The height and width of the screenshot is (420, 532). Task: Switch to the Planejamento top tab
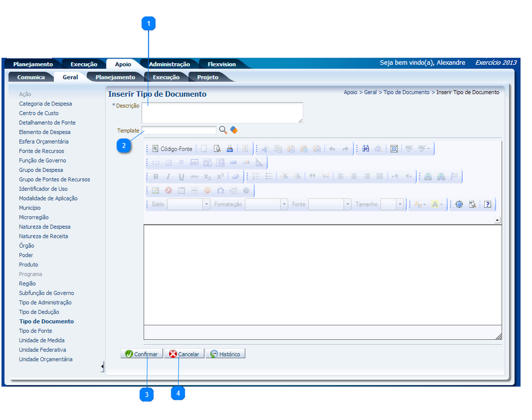pyautogui.click(x=33, y=64)
